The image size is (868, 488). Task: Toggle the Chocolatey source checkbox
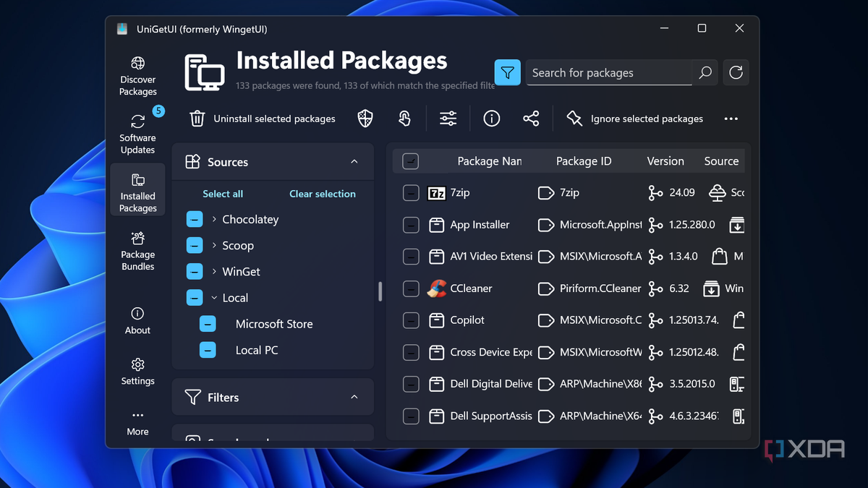pos(195,219)
